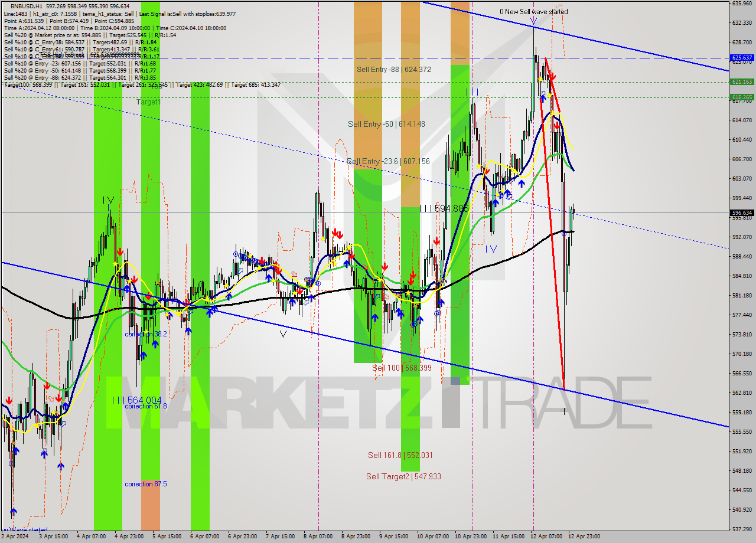Click the 610.440 price scale value
Viewport: 756px width, 543px height.
click(742, 140)
